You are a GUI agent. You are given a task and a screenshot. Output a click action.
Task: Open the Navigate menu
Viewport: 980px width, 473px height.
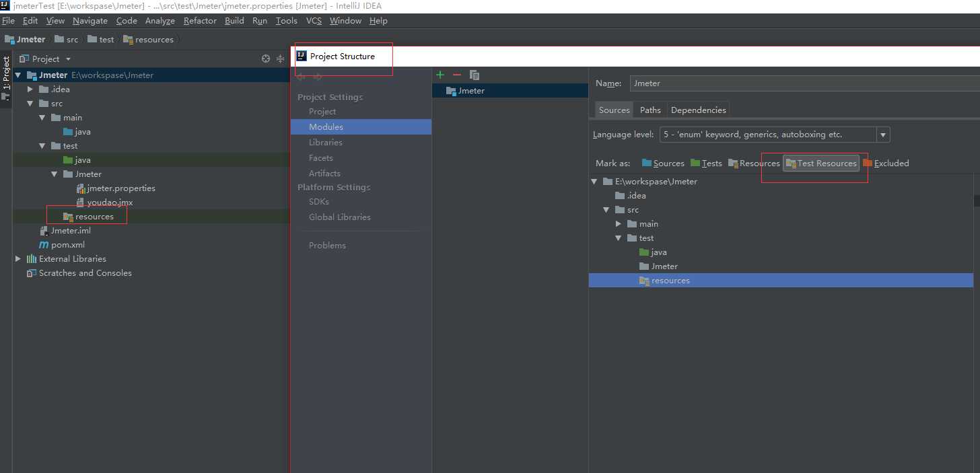coord(90,20)
